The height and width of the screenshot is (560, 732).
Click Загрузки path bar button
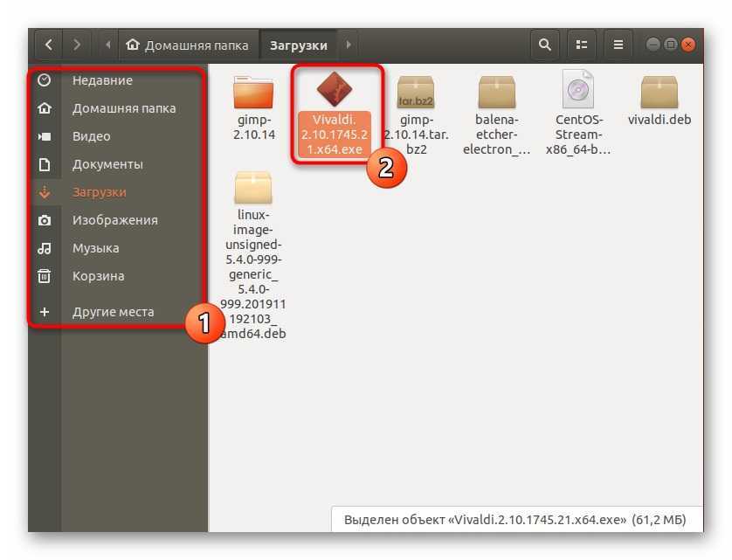[298, 45]
